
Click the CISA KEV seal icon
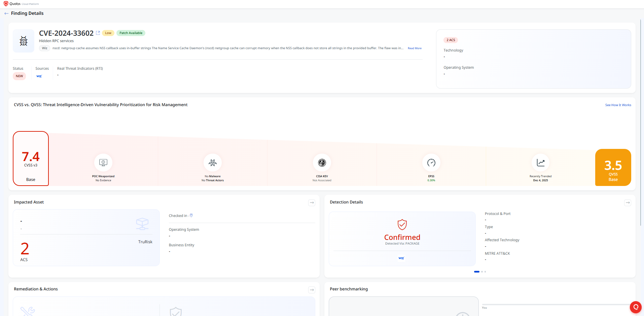click(322, 163)
